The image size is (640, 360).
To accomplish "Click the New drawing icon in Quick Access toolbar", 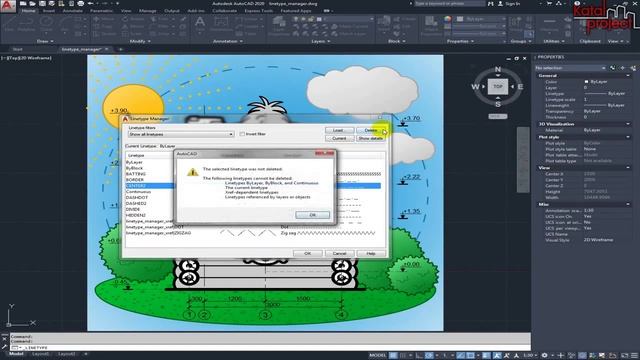I will coord(23,3).
